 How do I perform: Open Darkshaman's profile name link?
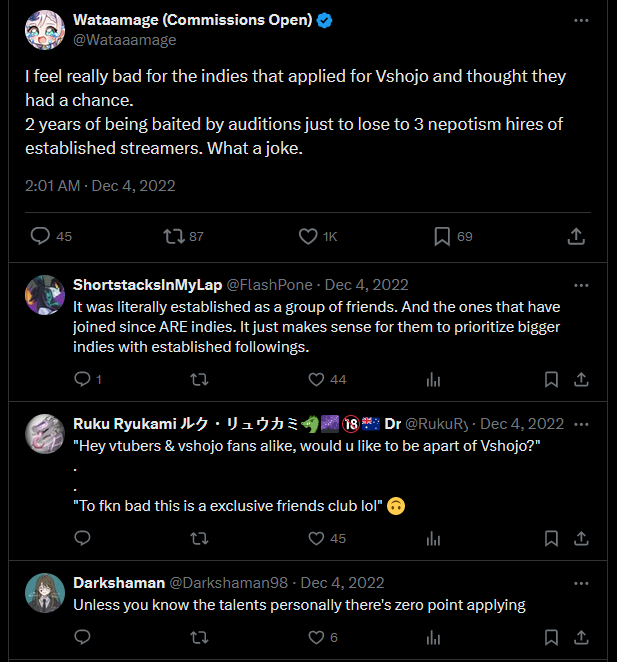[x=119, y=583]
